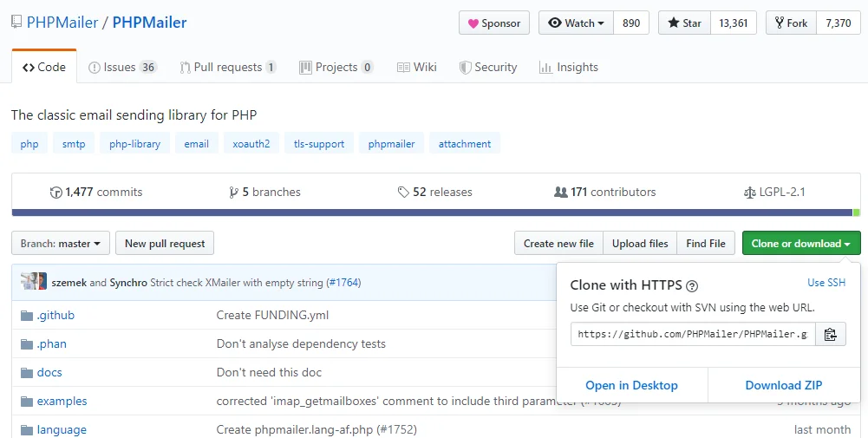Image resolution: width=868 pixels, height=438 pixels.
Task: Open the .phan folder icon
Action: pyautogui.click(x=27, y=344)
